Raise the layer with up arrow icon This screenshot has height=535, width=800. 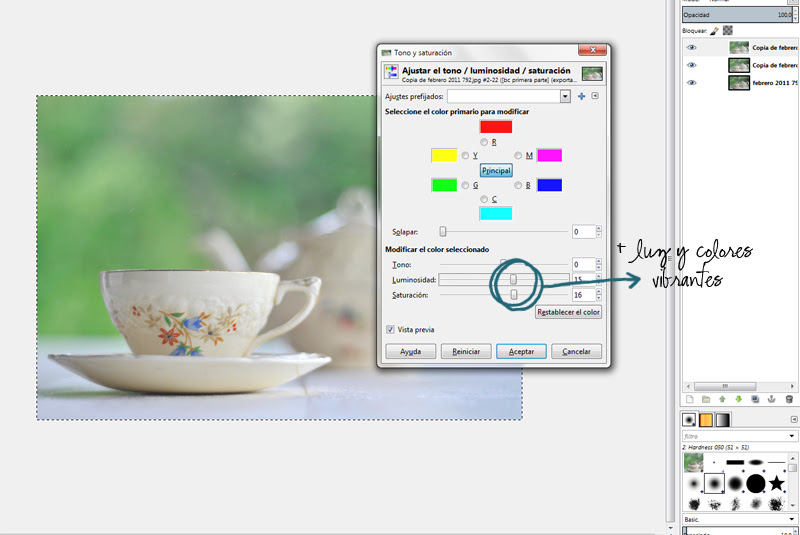coord(722,399)
